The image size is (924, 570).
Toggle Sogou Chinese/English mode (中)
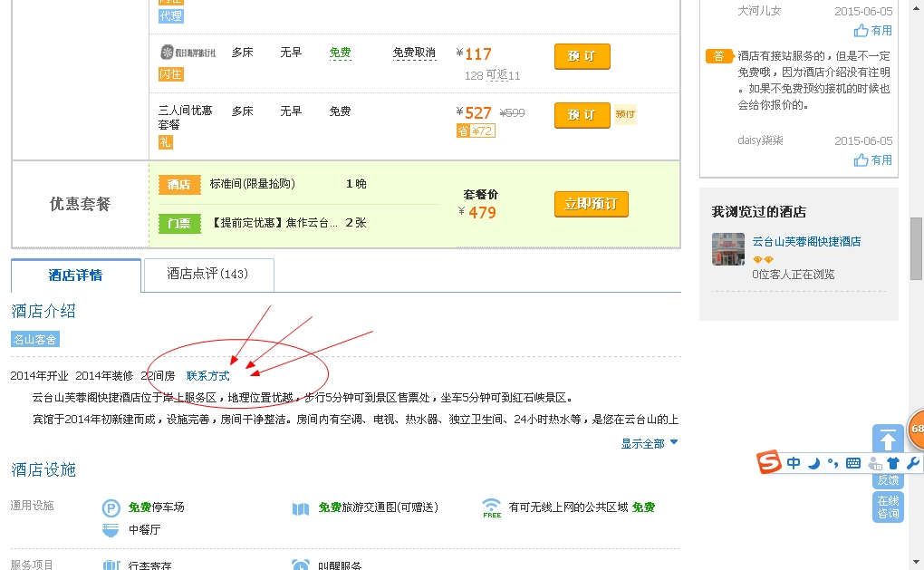tap(794, 463)
